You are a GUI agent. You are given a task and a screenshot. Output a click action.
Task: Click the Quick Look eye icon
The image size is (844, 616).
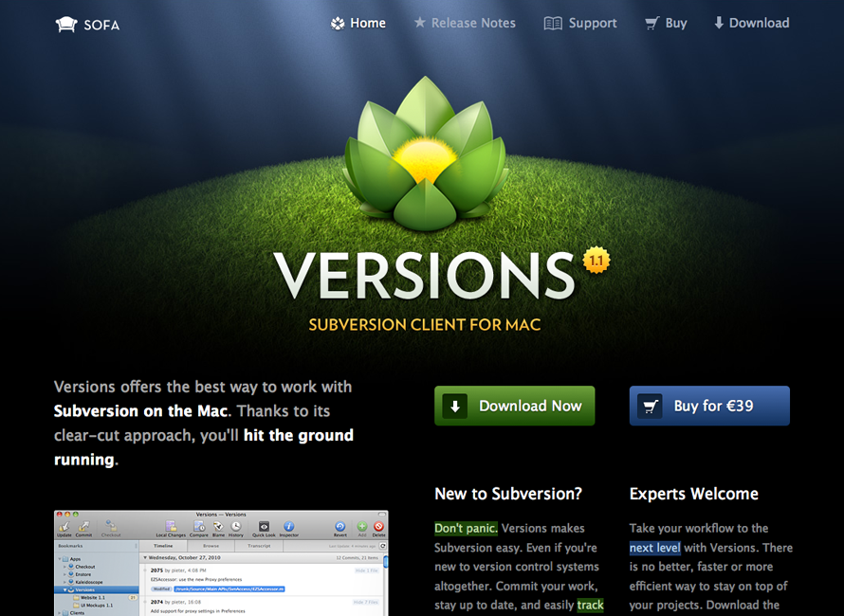[264, 526]
